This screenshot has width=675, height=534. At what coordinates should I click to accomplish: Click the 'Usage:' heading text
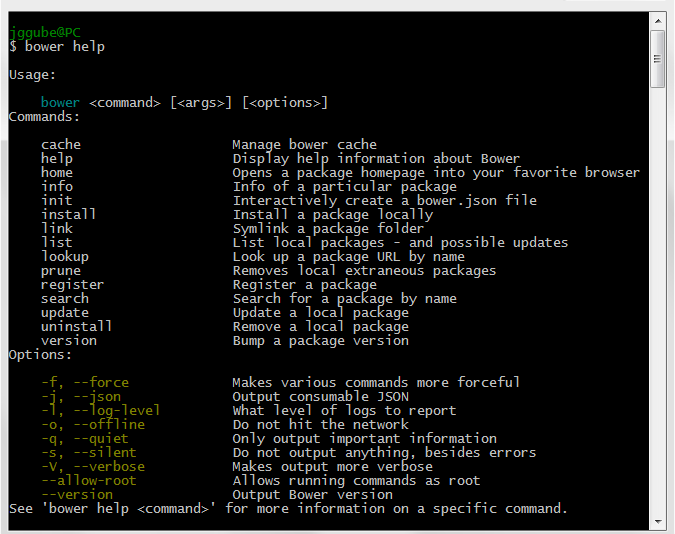(33, 74)
